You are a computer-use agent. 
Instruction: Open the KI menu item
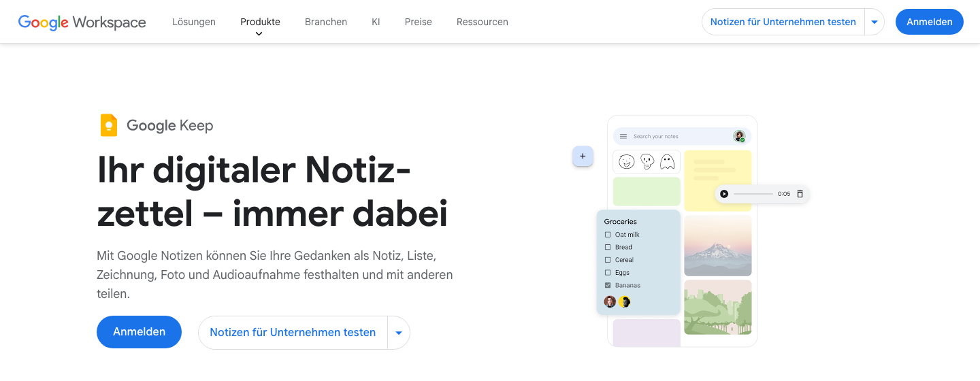tap(376, 22)
